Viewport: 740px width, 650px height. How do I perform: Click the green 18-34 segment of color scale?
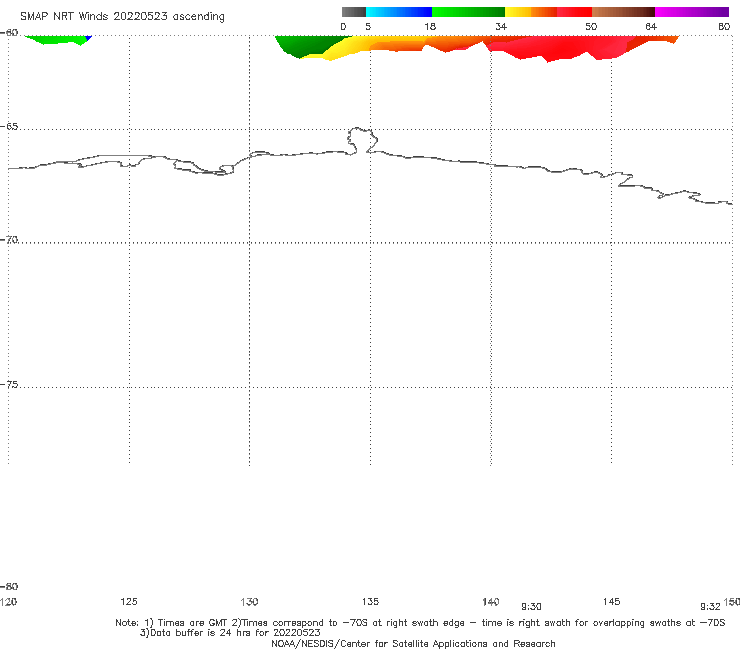(x=468, y=12)
